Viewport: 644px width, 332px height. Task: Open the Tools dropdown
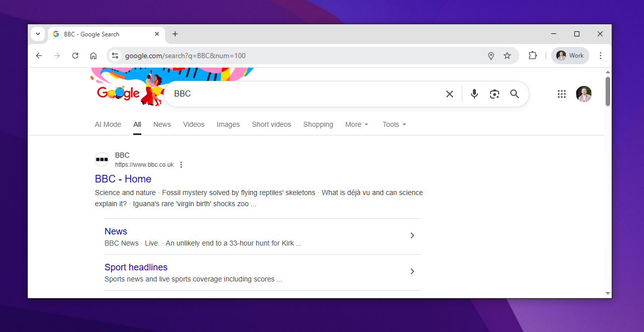(x=394, y=124)
